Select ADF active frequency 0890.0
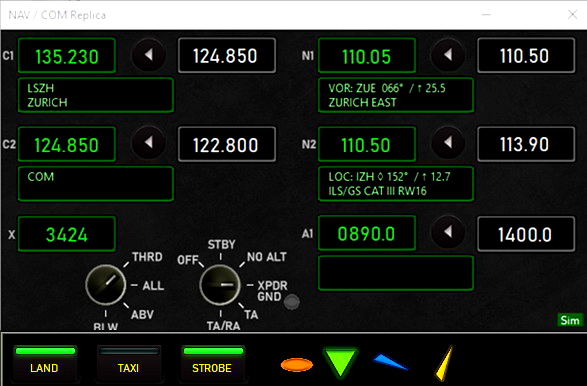This screenshot has height=386, width=587. (x=367, y=233)
